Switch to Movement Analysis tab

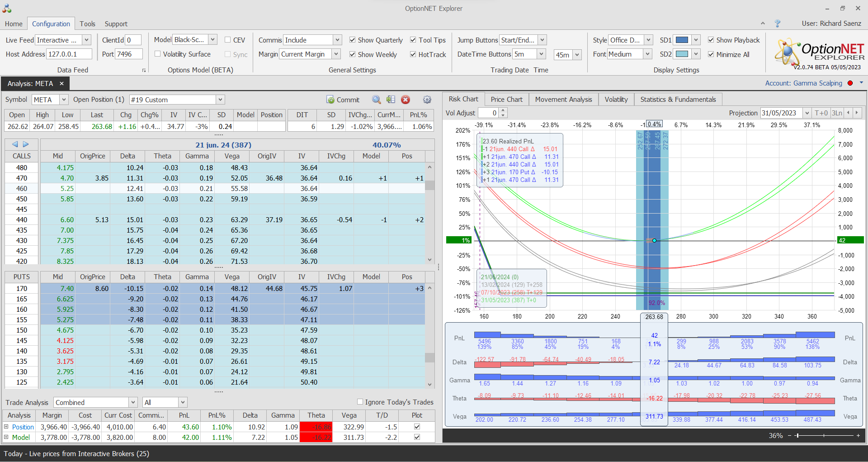(x=563, y=100)
